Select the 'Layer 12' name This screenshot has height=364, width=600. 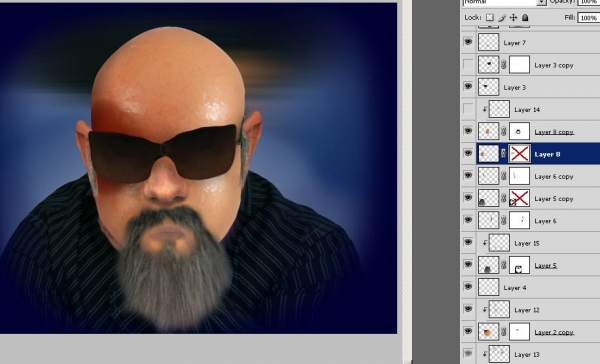(x=527, y=310)
